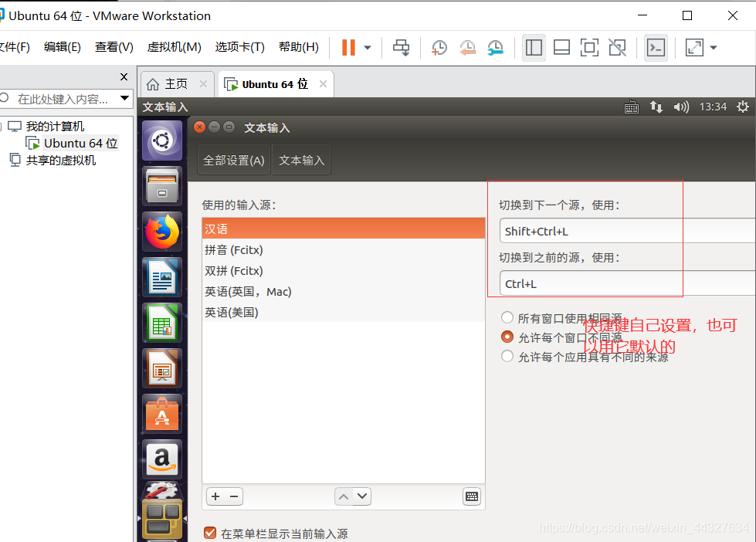Select 双拼 (Fcitx) input source
The width and height of the screenshot is (756, 542).
click(344, 270)
